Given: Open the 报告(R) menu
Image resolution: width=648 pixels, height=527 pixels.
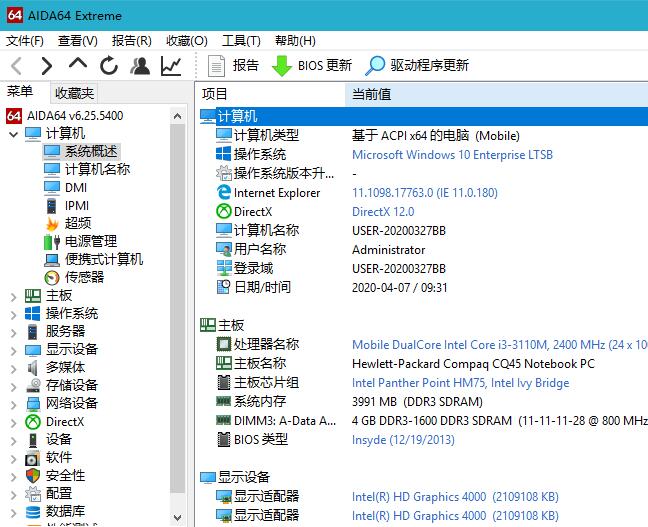Looking at the screenshot, I should tap(131, 41).
